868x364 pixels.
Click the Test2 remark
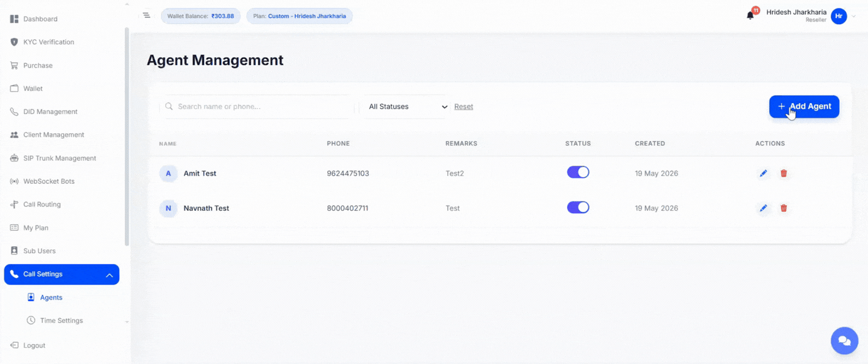[454, 174]
